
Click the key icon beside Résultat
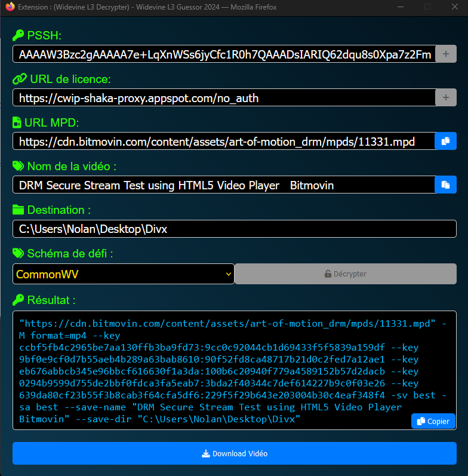click(x=19, y=300)
